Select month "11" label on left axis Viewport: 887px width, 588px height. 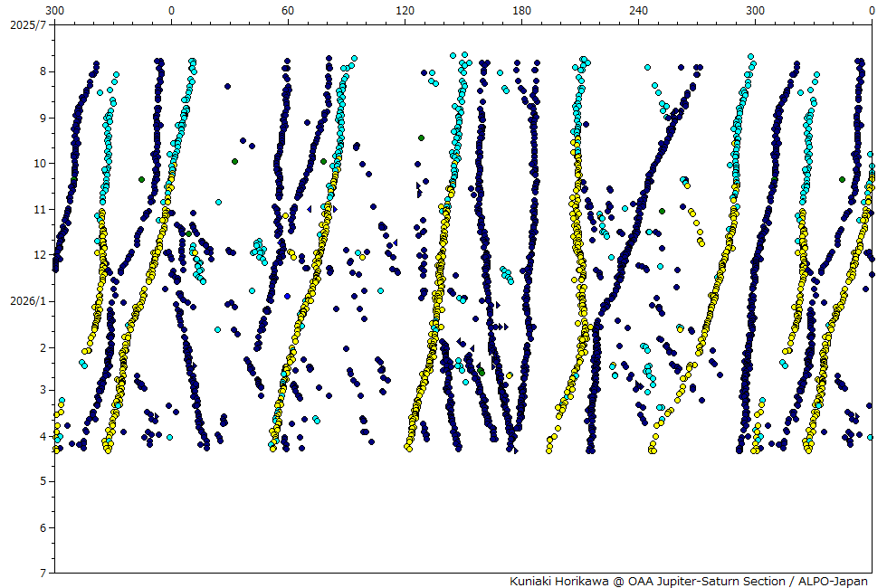click(x=40, y=209)
